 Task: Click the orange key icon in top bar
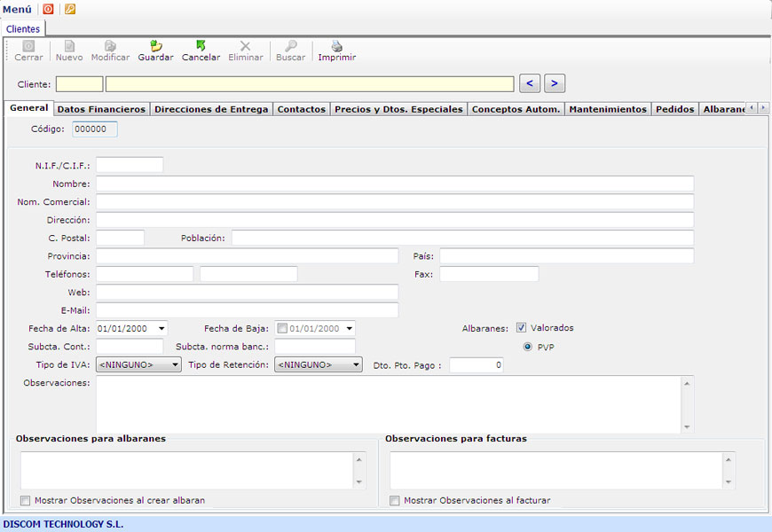pos(70,9)
